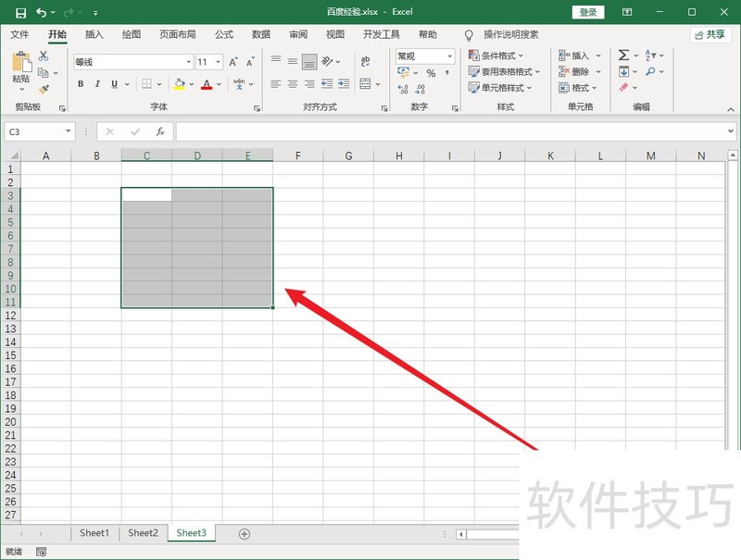
Task: Switch to the 公式 tab
Action: coord(223,34)
